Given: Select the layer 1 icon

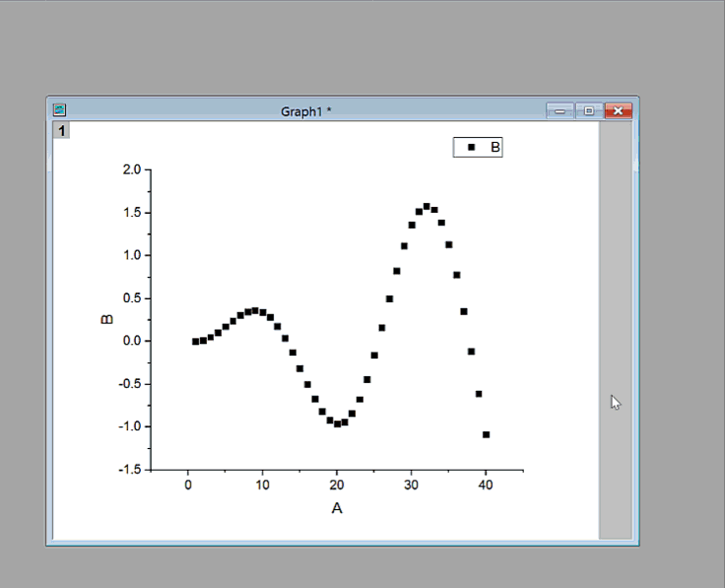Looking at the screenshot, I should coord(61,130).
